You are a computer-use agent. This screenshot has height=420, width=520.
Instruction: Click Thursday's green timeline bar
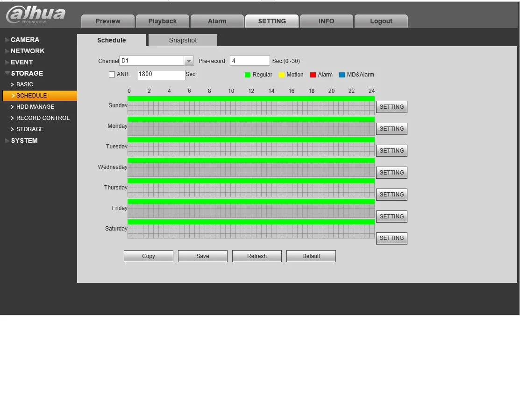(x=251, y=181)
